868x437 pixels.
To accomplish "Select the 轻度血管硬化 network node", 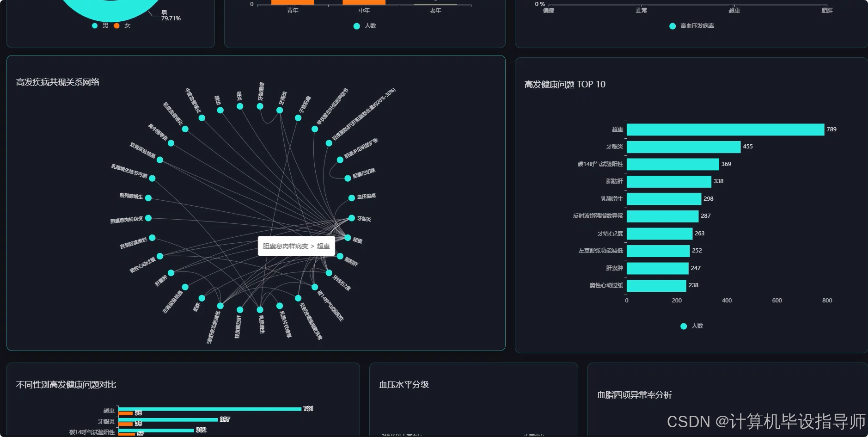I will point(185,129).
